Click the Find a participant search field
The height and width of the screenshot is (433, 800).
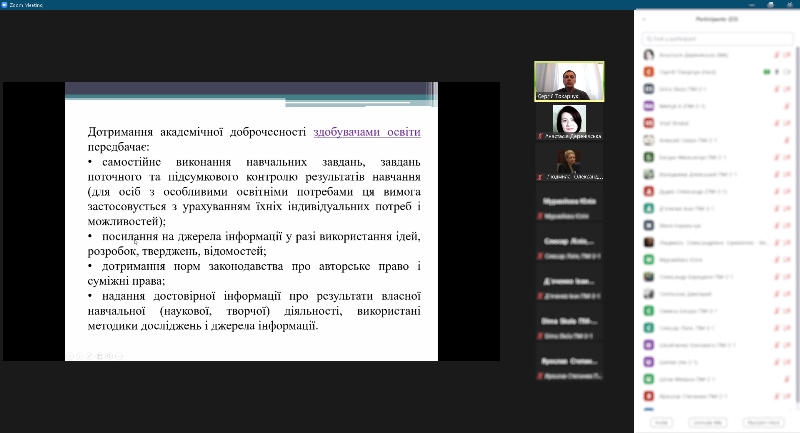pyautogui.click(x=717, y=39)
